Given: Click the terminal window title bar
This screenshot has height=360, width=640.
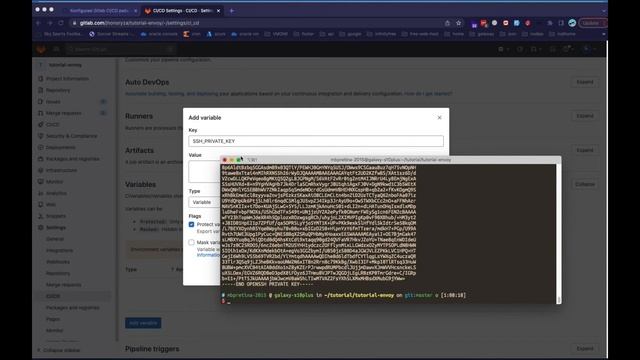Looking at the screenshot, I should [391, 160].
